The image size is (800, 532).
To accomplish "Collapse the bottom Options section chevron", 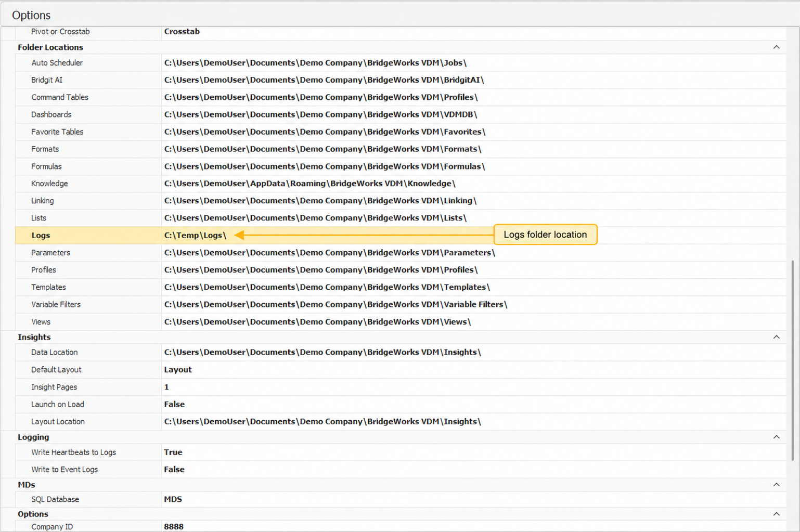I will 776,514.
